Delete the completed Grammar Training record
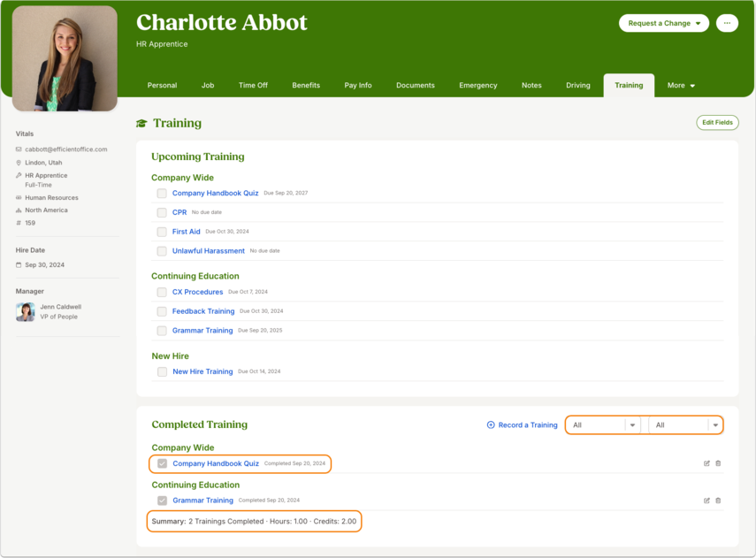 718,501
